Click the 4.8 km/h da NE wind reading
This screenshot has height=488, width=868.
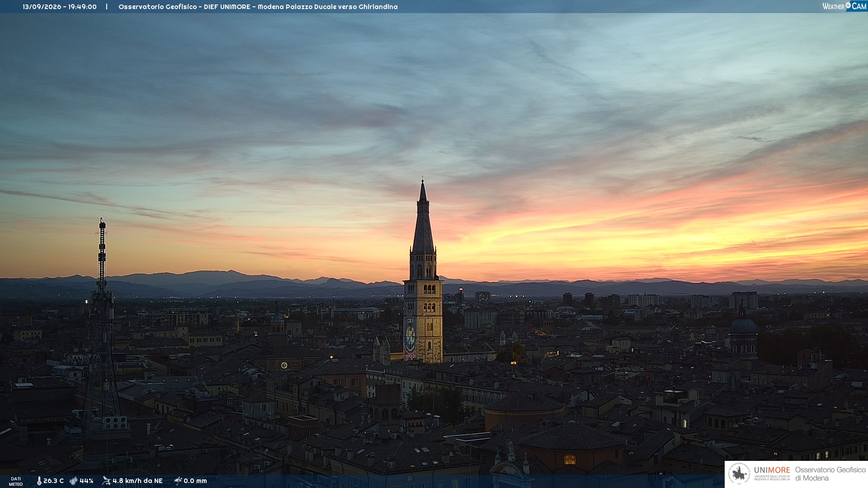click(x=137, y=481)
